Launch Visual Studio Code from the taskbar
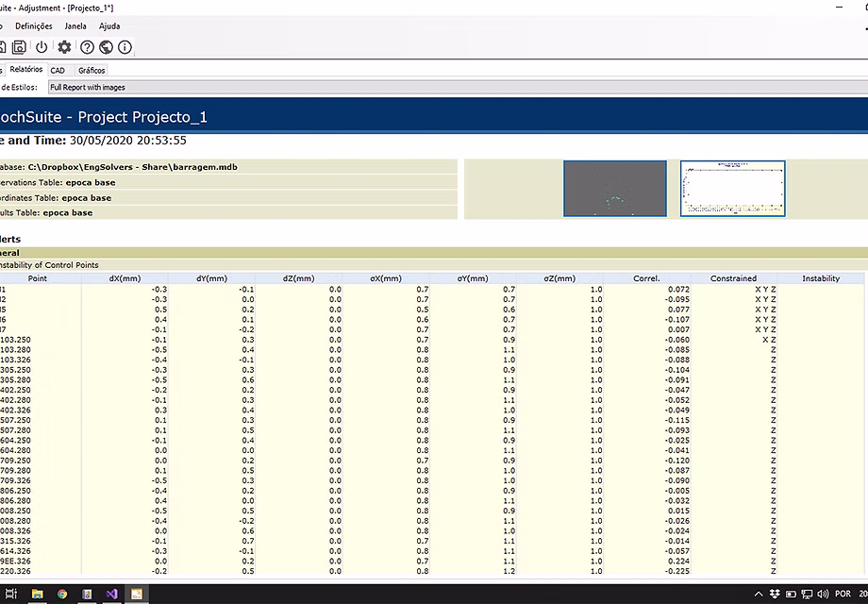The width and height of the screenshot is (868, 604). pos(111,595)
